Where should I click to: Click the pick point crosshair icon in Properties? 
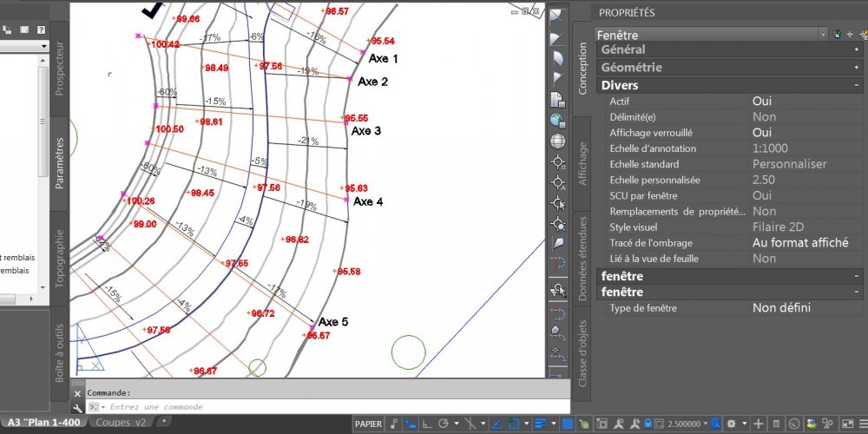click(850, 35)
